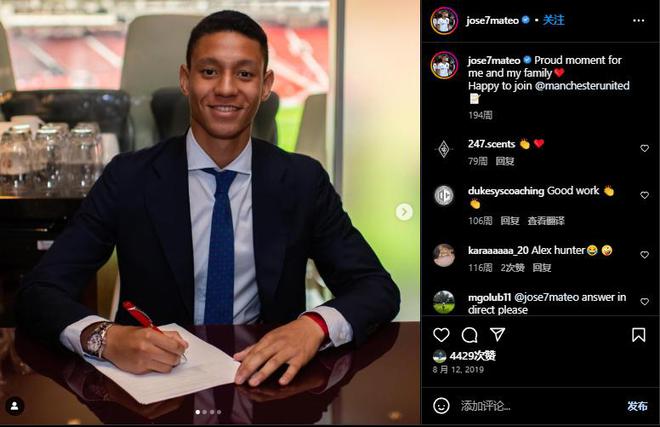The image size is (660, 427).
Task: Open the @manchesterunited mention link
Action: 582,85
